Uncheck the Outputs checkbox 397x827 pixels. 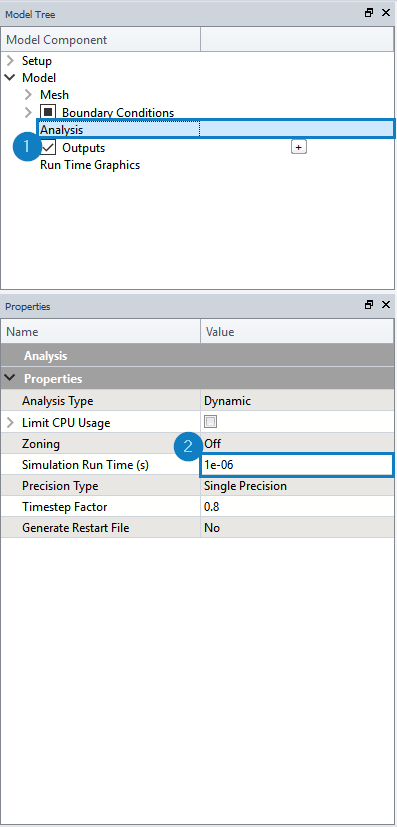tap(49, 148)
